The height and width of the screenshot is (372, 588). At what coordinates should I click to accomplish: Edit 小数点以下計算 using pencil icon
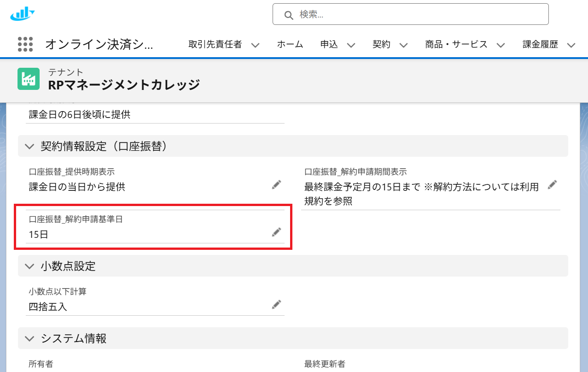pyautogui.click(x=276, y=305)
